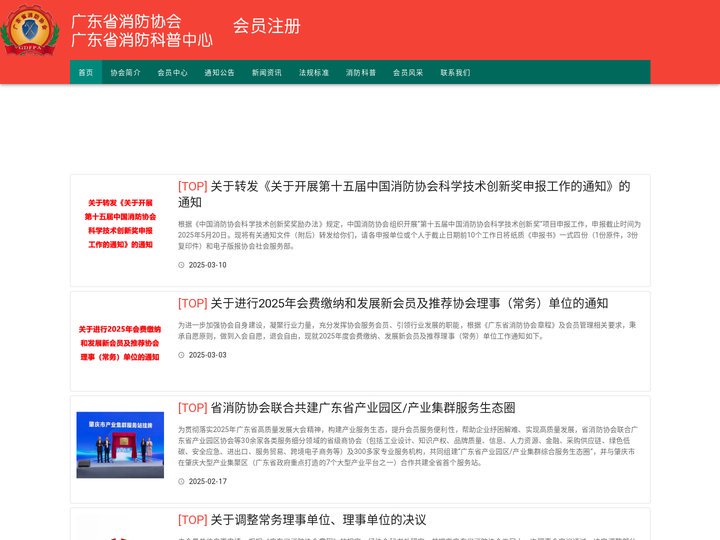Click summary text starting 根据《中国消防协会科学技术创新奖奖励办法》
The image size is (720, 540).
410,235
